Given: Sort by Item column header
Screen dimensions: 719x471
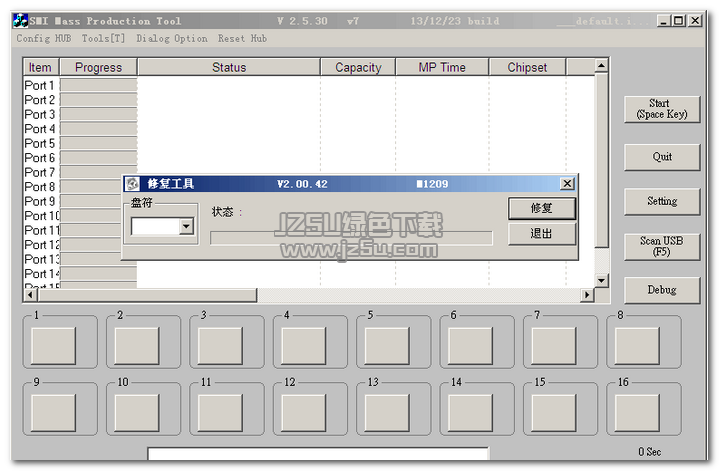Looking at the screenshot, I should (41, 67).
